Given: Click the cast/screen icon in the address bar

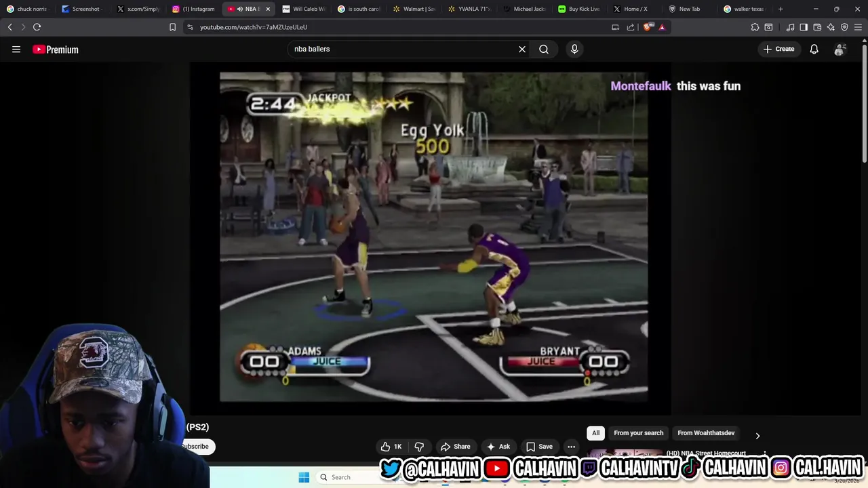Looking at the screenshot, I should pyautogui.click(x=615, y=27).
